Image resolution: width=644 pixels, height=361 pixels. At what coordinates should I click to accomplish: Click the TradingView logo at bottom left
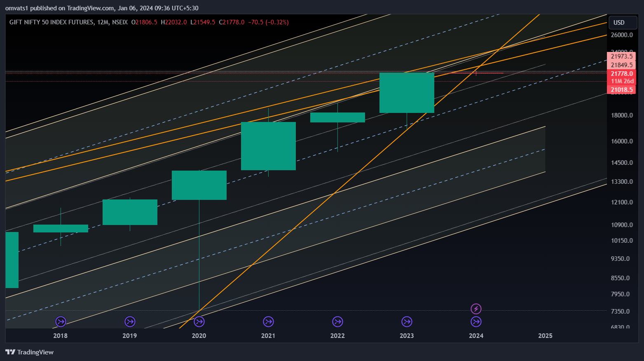(29, 352)
